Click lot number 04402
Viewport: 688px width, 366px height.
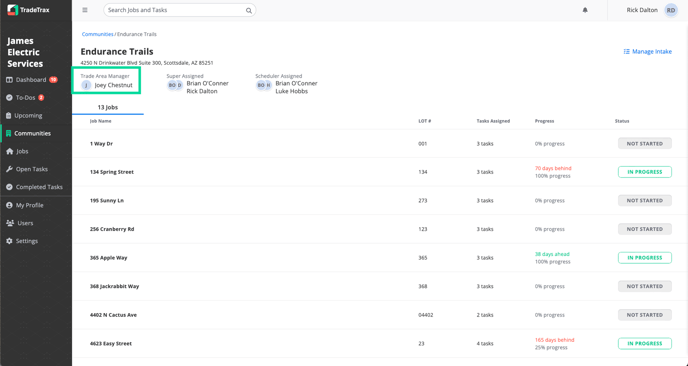coord(426,315)
